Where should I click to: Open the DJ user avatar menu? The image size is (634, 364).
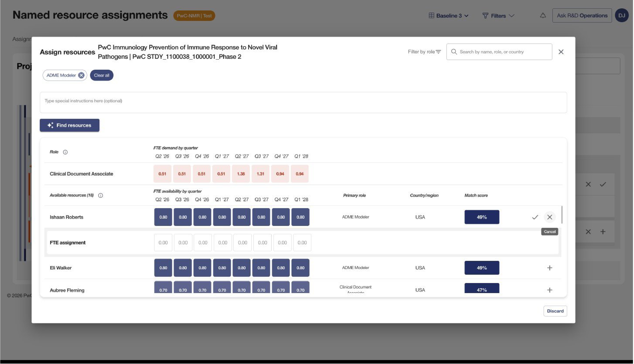tap(622, 15)
